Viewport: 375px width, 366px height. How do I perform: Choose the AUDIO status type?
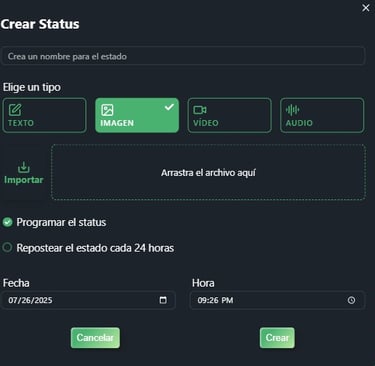322,115
